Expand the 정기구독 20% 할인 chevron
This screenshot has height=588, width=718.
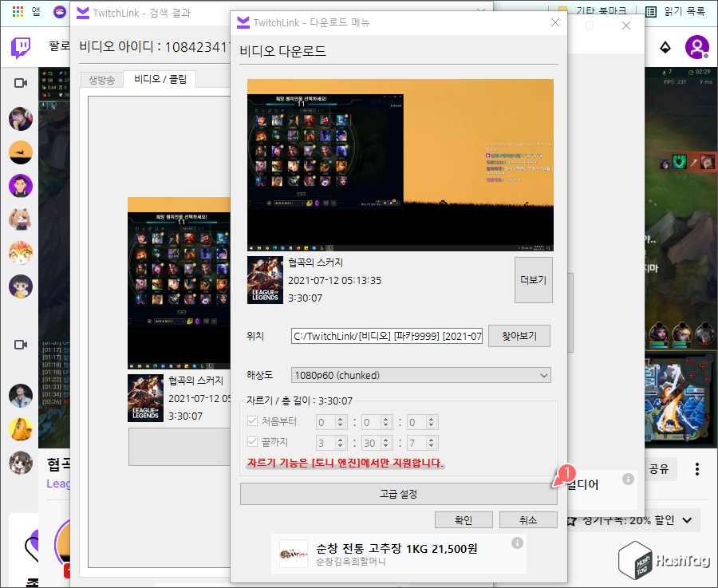click(x=687, y=520)
